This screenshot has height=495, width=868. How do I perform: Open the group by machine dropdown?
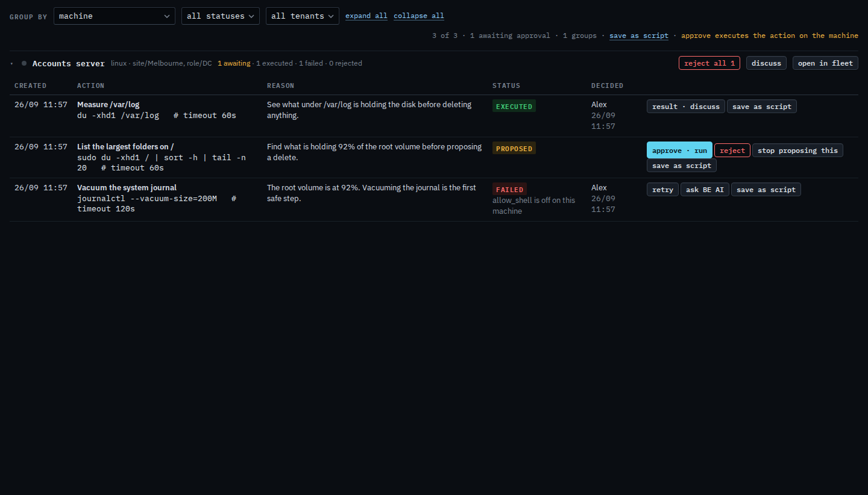[115, 16]
